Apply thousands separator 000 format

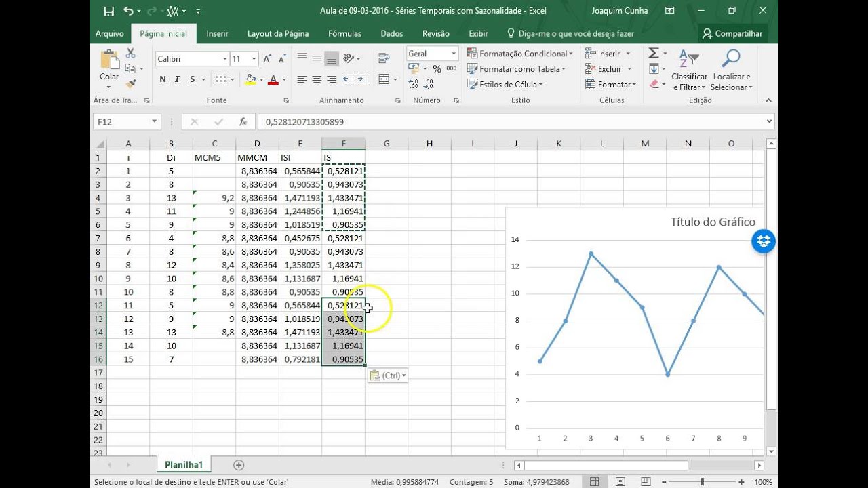452,68
